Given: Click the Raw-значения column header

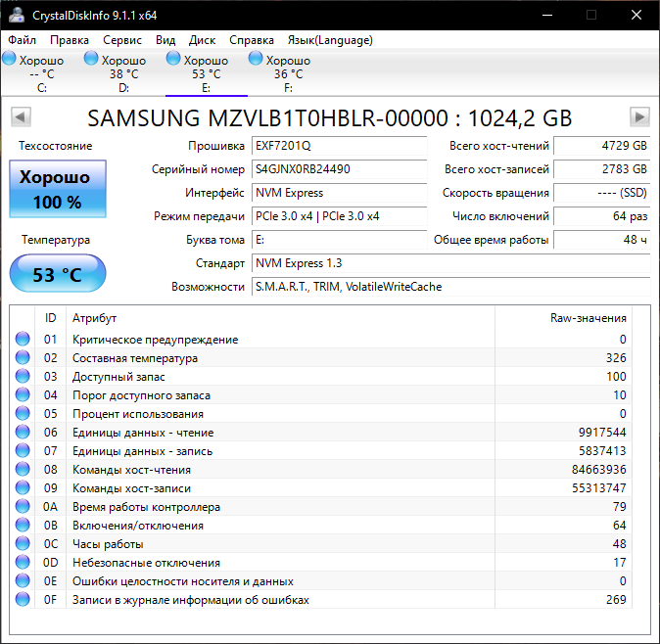Looking at the screenshot, I should (563, 318).
